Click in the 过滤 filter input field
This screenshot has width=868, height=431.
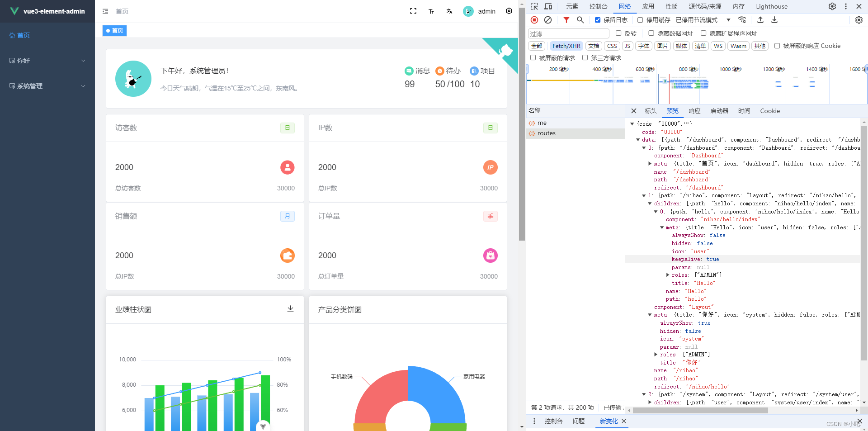coord(569,33)
